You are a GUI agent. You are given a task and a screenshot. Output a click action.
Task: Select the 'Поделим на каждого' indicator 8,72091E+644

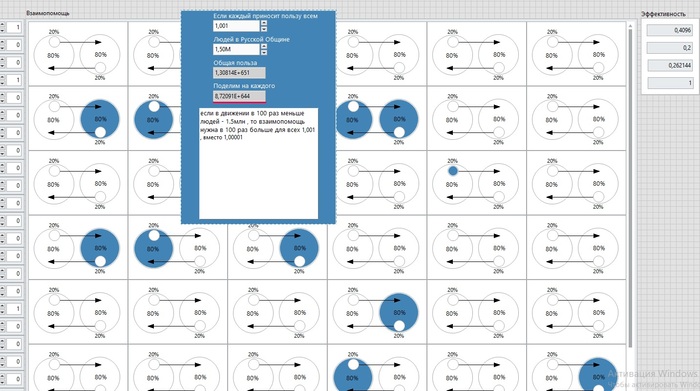(239, 96)
